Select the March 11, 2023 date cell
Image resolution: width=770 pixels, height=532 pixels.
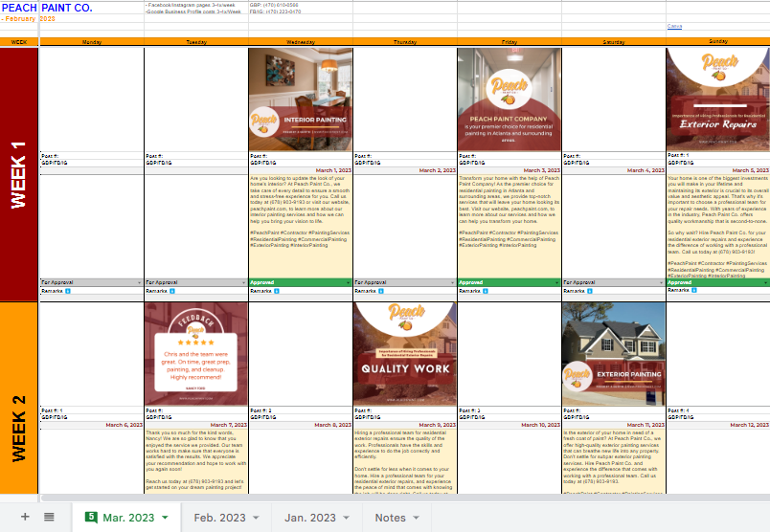coord(614,425)
